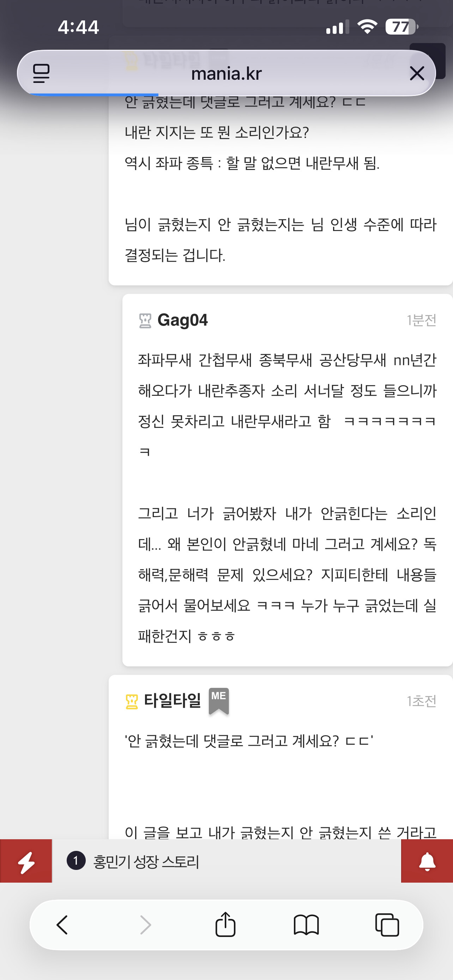Open trending item 홍민기 성장 스토리
Image resolution: width=453 pixels, height=980 pixels.
point(146,861)
